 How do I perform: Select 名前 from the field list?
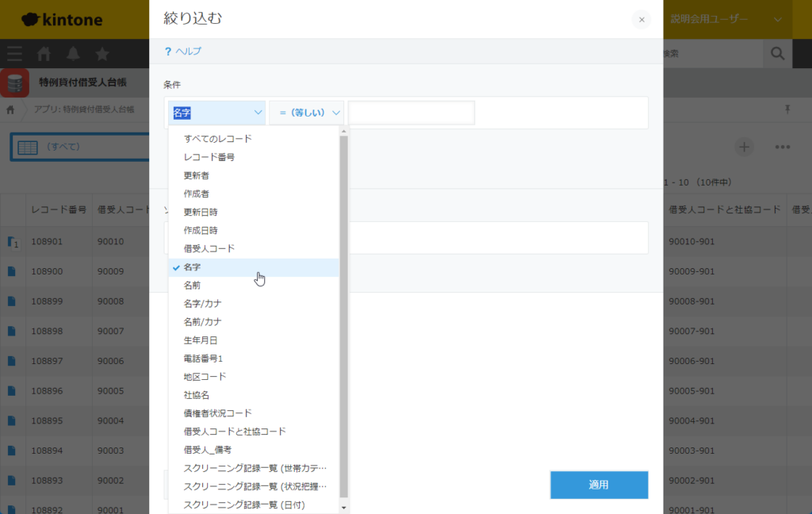(192, 286)
